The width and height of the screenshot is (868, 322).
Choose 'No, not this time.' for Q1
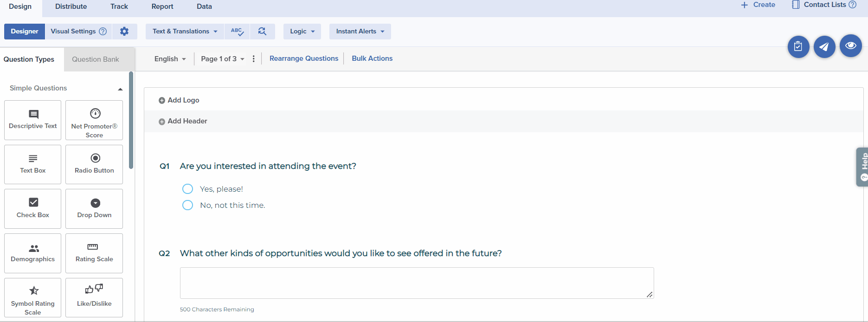187,205
